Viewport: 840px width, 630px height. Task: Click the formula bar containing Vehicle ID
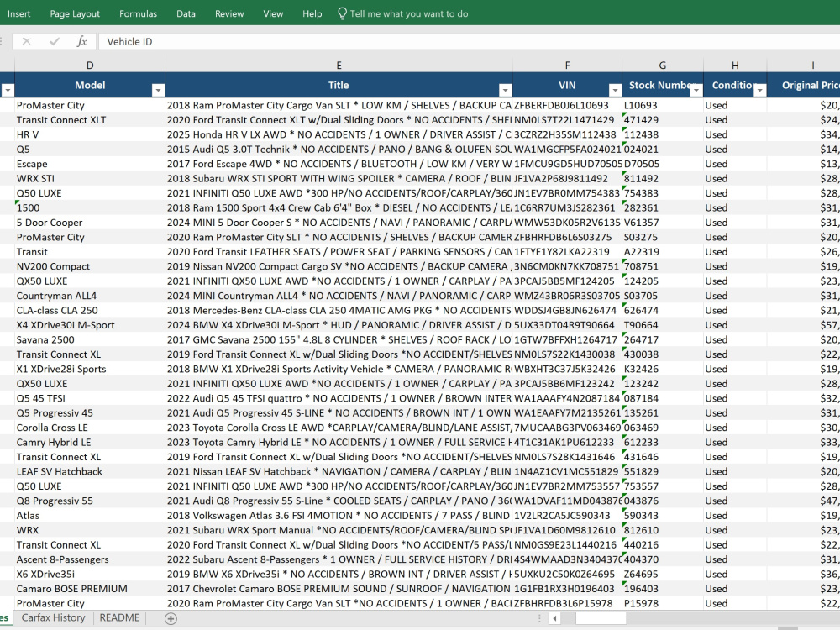470,41
